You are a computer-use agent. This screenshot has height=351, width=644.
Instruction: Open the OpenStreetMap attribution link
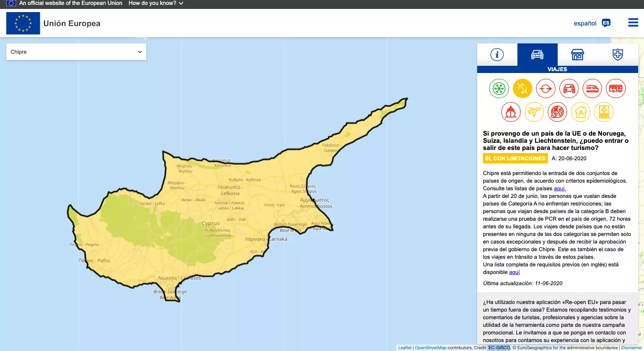430,348
